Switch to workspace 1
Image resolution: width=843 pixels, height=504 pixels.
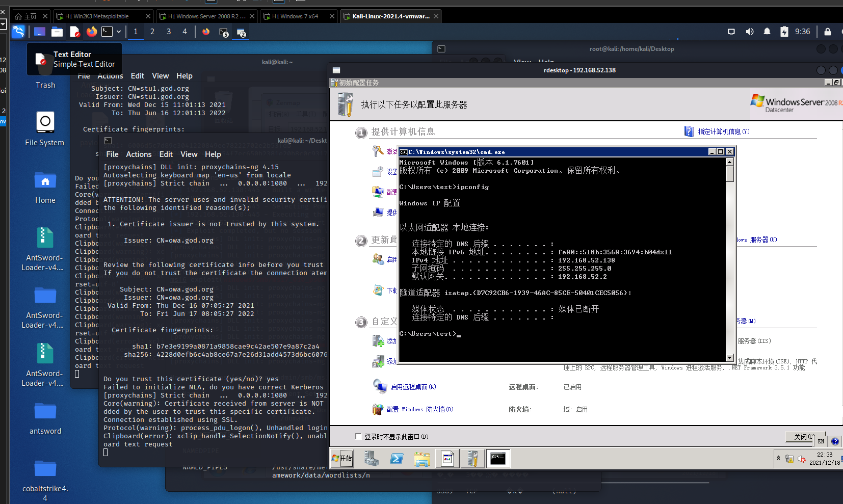[x=136, y=32]
